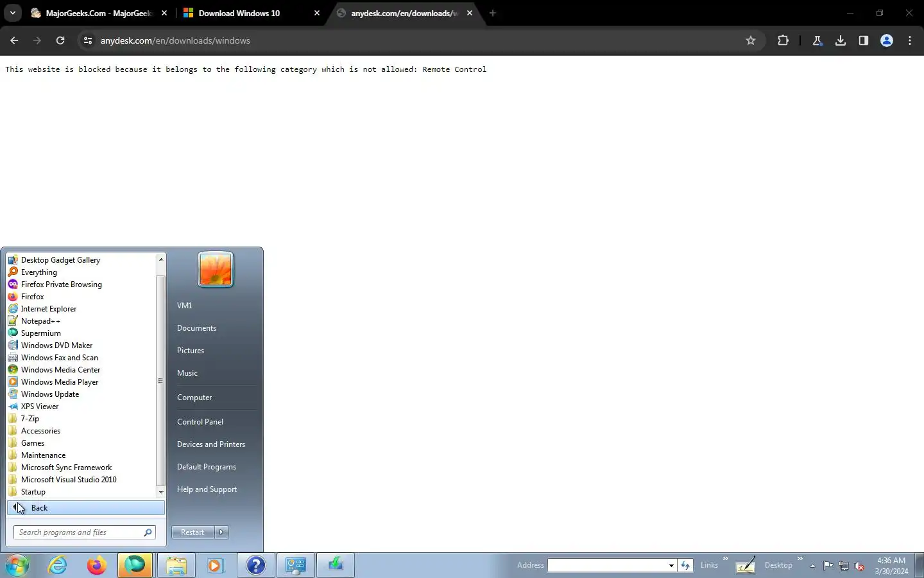Screen dimensions: 924x578
Task: Open Windows Help question mark on taskbar
Action: (x=256, y=565)
